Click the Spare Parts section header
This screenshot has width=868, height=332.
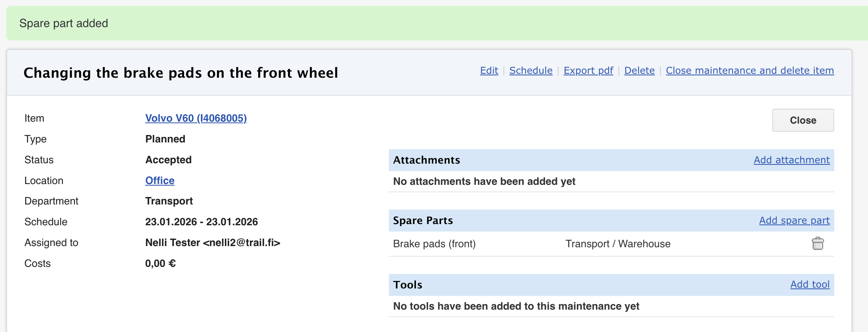pyautogui.click(x=423, y=221)
